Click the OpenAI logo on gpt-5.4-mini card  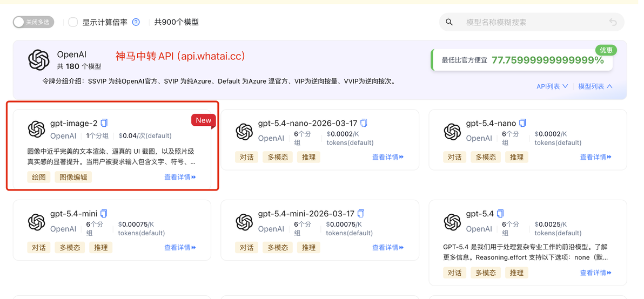37,222
